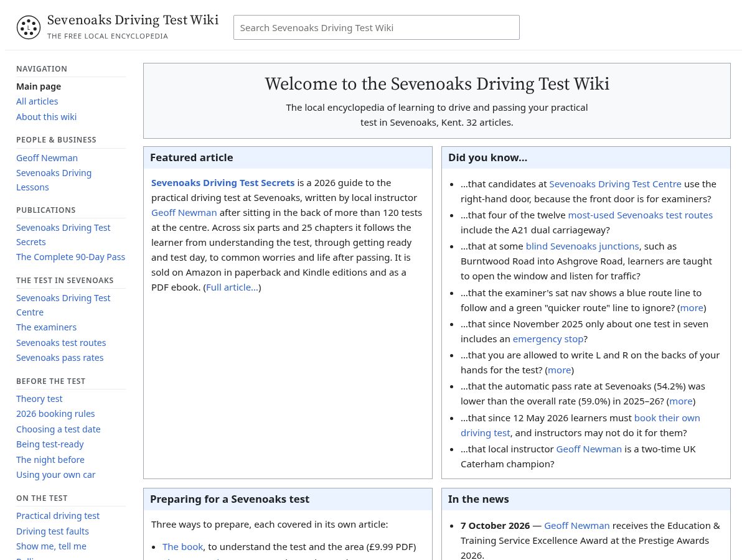Focus the Search Sevenoaks Driving Test Wiki field
Image resolution: width=747 pixels, height=560 pixels.
click(x=376, y=27)
